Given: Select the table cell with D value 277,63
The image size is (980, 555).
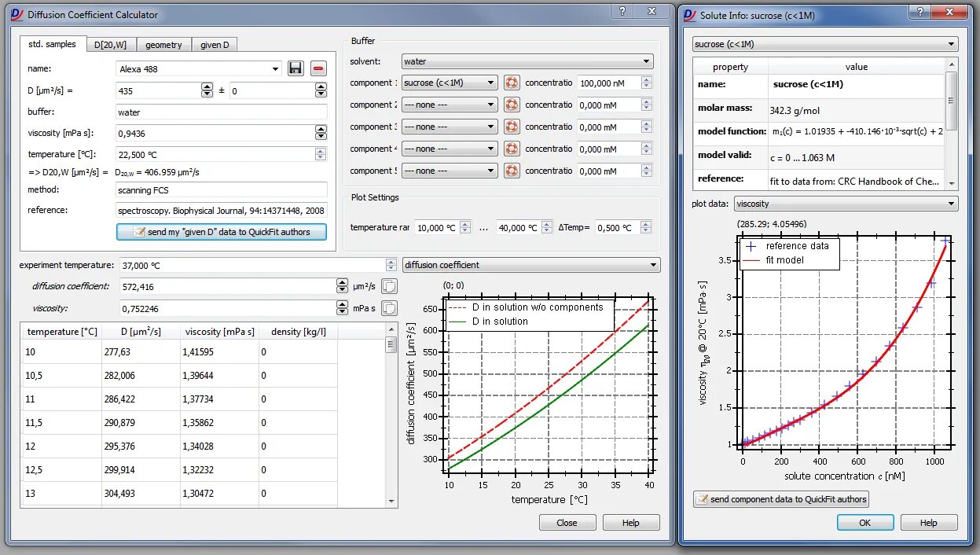Looking at the screenshot, I should 141,352.
